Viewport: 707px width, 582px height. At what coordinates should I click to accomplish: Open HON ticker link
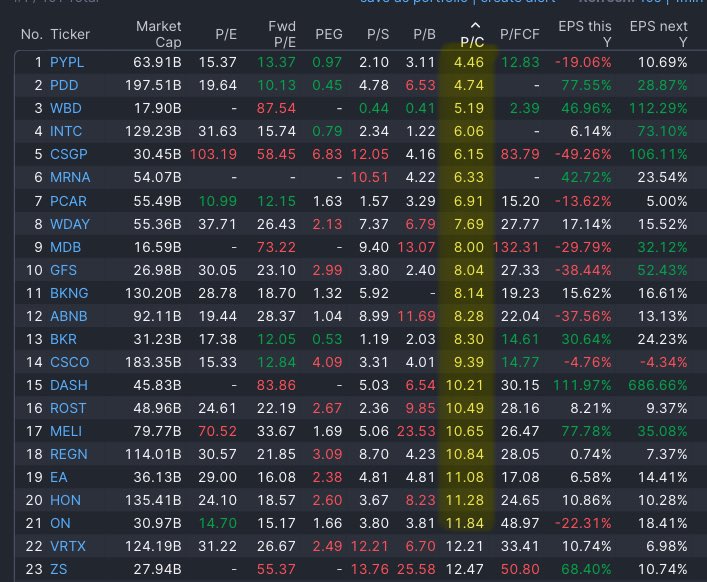pyautogui.click(x=65, y=500)
